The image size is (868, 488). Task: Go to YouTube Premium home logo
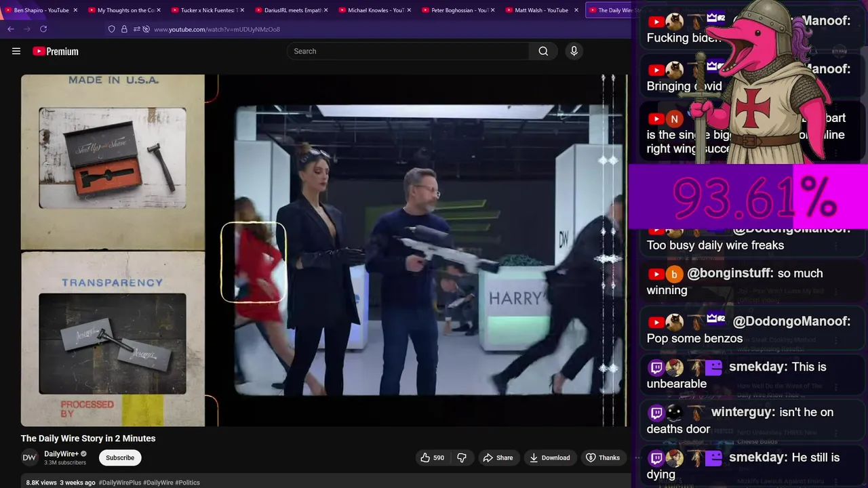[56, 52]
